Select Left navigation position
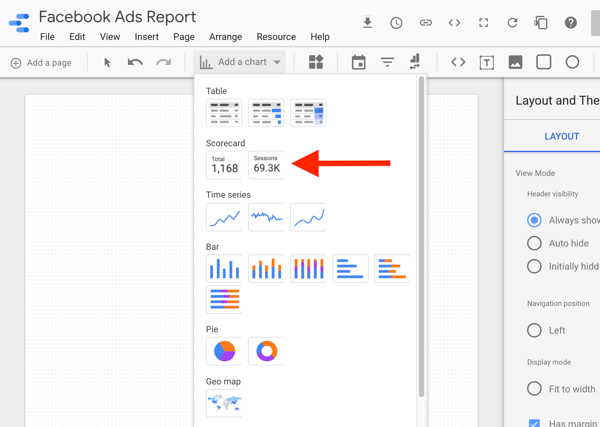The height and width of the screenshot is (427, 600). click(534, 330)
